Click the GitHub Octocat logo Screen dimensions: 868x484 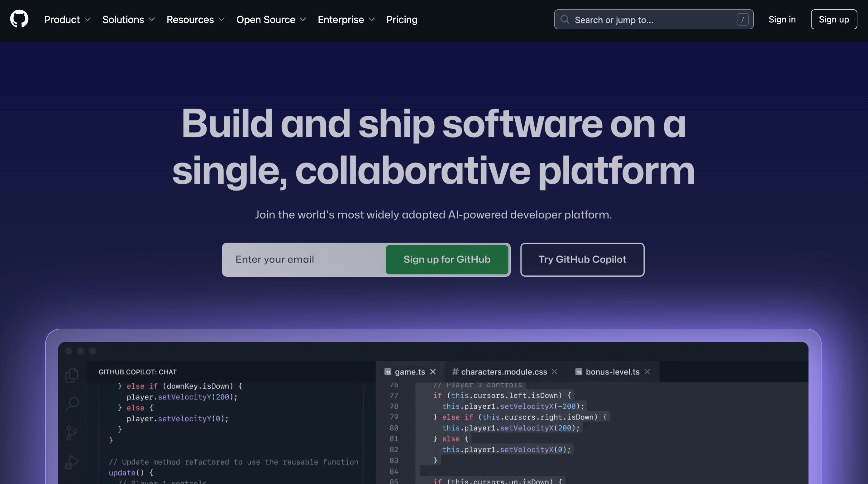19,19
